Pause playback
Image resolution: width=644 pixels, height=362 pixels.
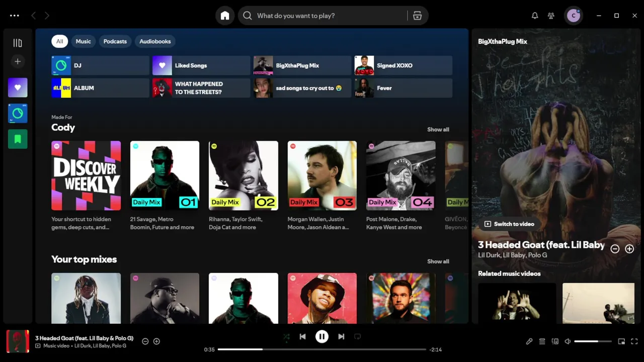coord(322,337)
